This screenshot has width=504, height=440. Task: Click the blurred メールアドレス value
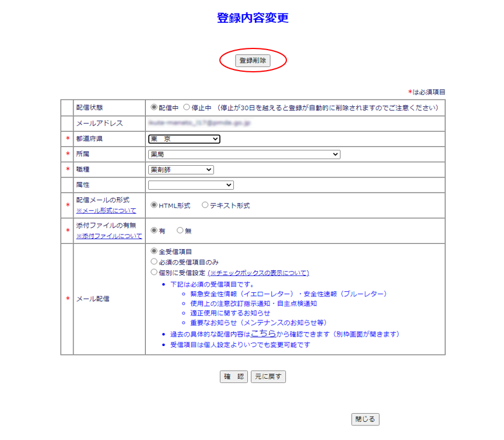[x=199, y=123]
